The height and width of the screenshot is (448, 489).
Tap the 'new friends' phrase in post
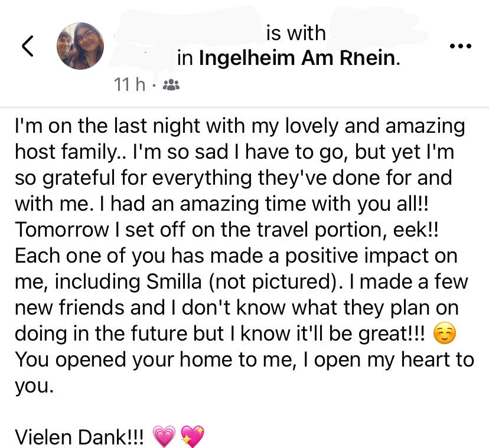click(x=90, y=308)
